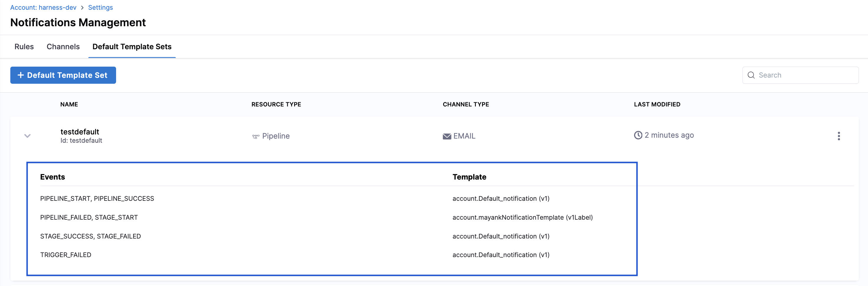Click the testdefault template set name
Image resolution: width=868 pixels, height=286 pixels.
point(80,132)
